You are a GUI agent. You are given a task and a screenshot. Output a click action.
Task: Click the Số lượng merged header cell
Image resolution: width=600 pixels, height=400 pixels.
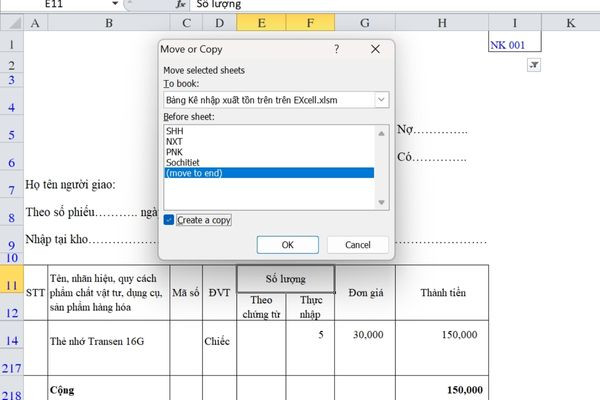[286, 279]
